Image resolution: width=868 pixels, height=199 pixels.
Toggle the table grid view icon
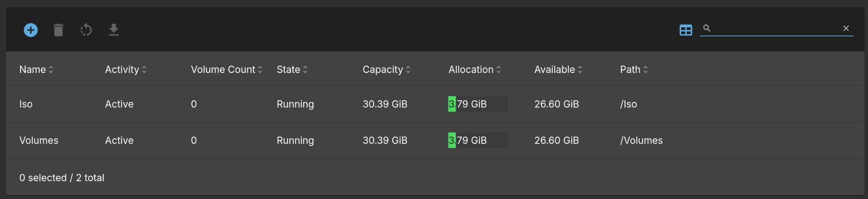[686, 30]
